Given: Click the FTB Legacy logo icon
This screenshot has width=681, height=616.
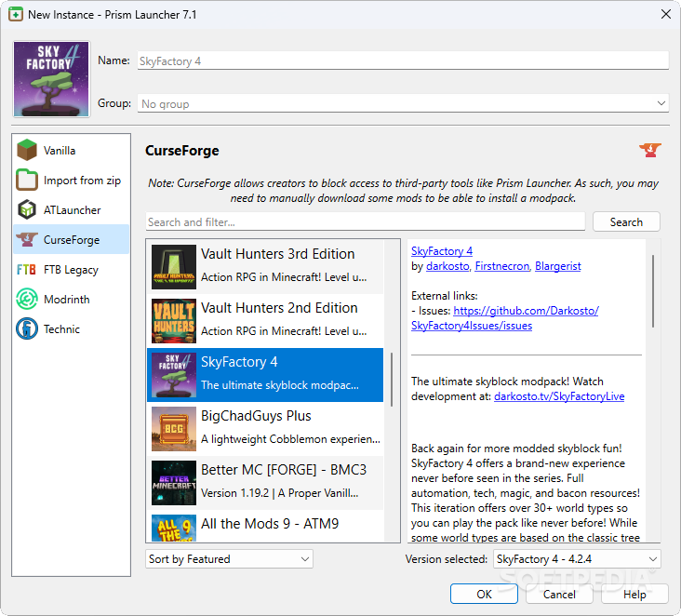Looking at the screenshot, I should (26, 269).
